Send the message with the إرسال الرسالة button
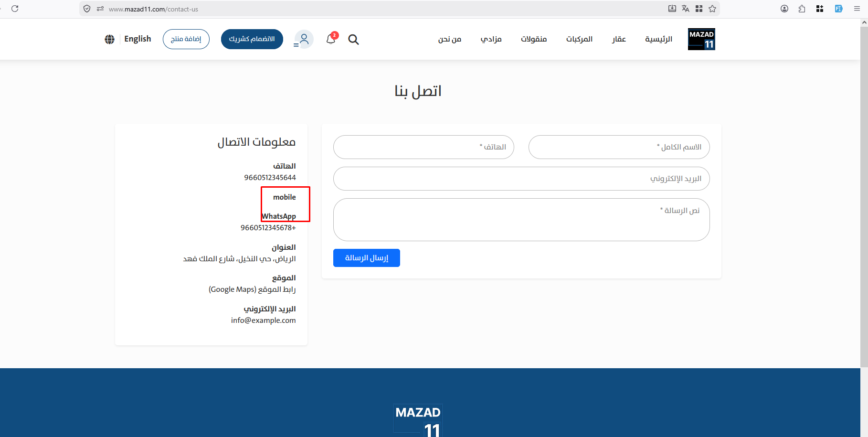This screenshot has width=868, height=437. 367,258
